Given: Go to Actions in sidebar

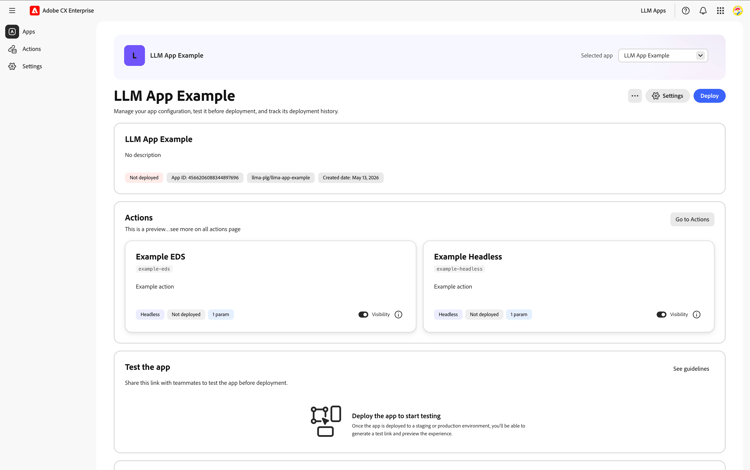Looking at the screenshot, I should (x=32, y=49).
